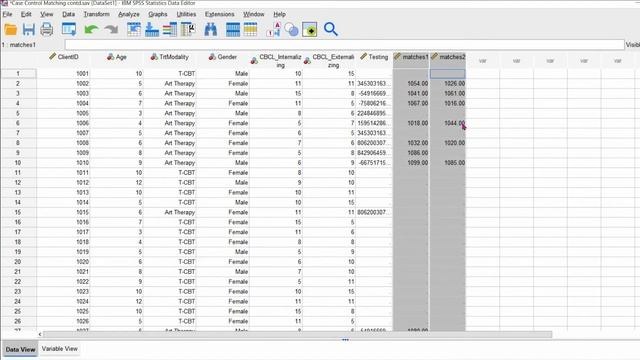Click the gray Redo arrow icon

[x=111, y=29]
